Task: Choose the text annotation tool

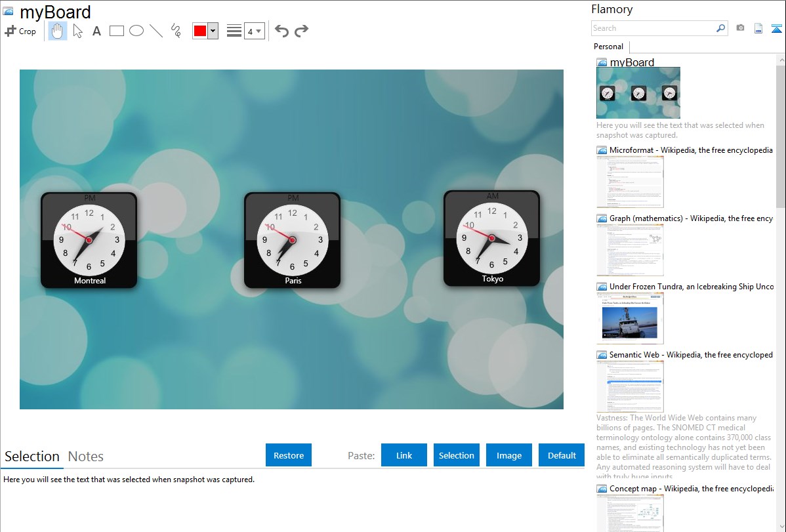Action: pyautogui.click(x=96, y=31)
